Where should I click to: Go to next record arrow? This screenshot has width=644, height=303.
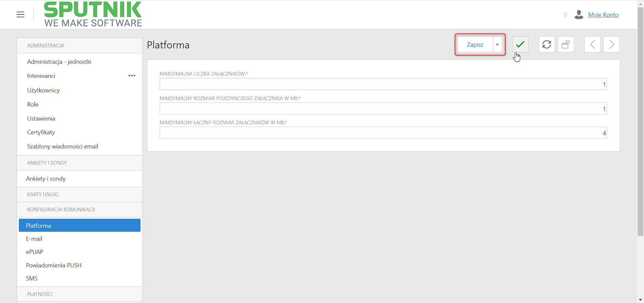tap(611, 44)
